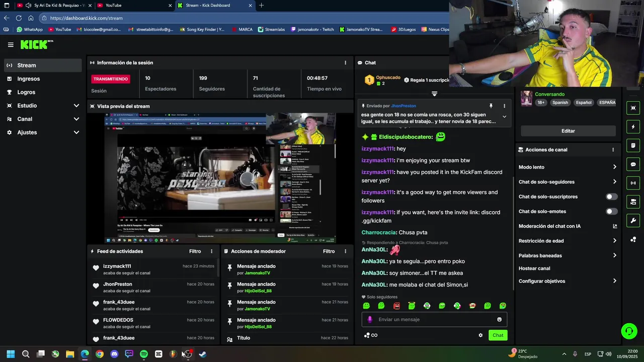This screenshot has width=644, height=362.
Task: Open jamonakotv - Twitch bookmark
Action: [x=312, y=30]
